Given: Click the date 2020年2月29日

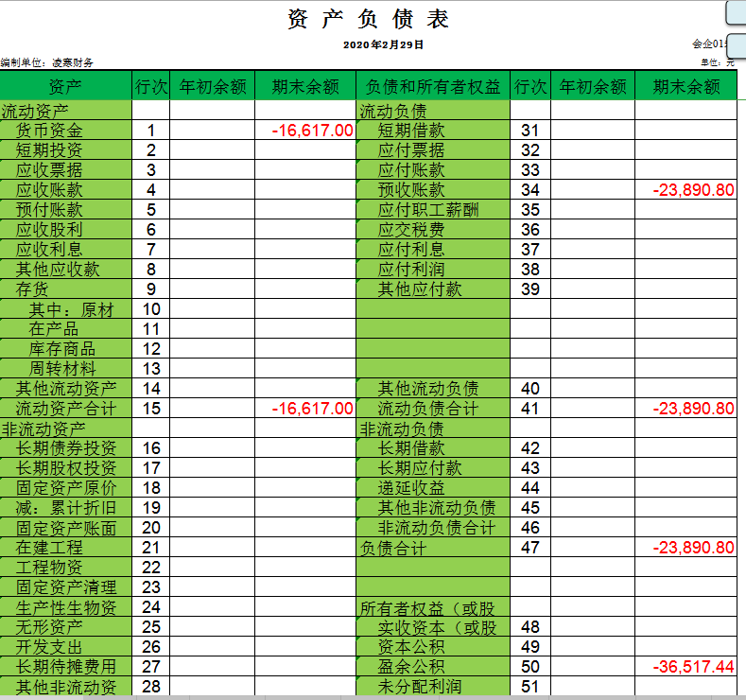Looking at the screenshot, I should pyautogui.click(x=384, y=44).
